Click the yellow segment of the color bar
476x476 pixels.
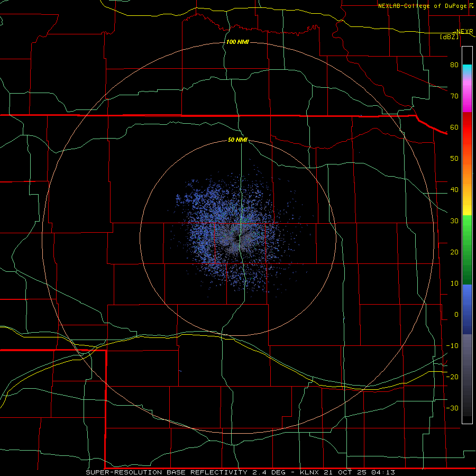point(467,209)
